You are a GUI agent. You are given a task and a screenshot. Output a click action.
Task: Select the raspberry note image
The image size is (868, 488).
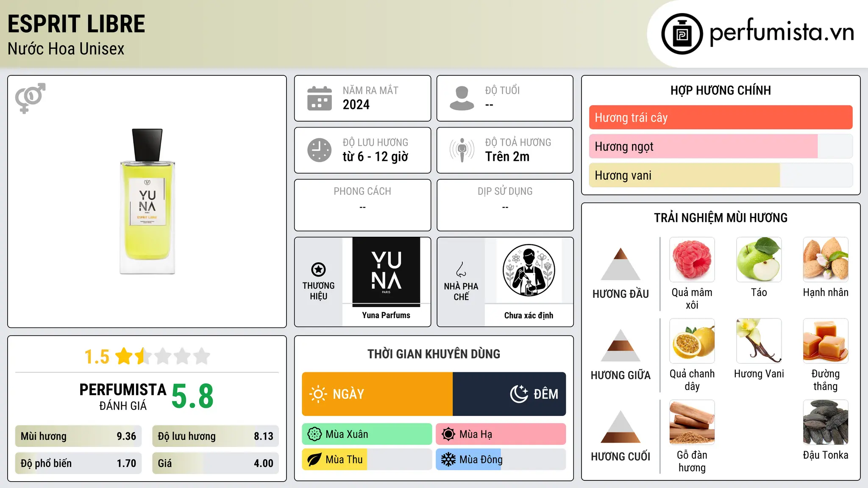tap(692, 260)
